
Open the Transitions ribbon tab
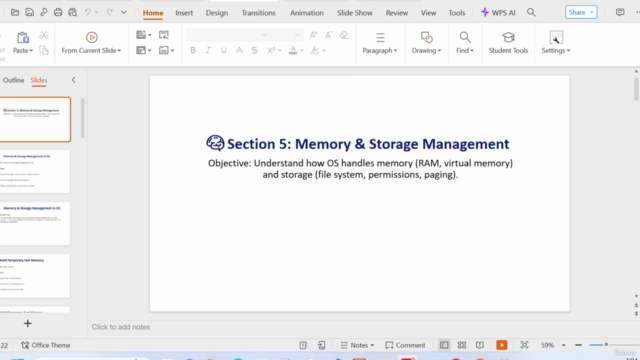pyautogui.click(x=258, y=13)
